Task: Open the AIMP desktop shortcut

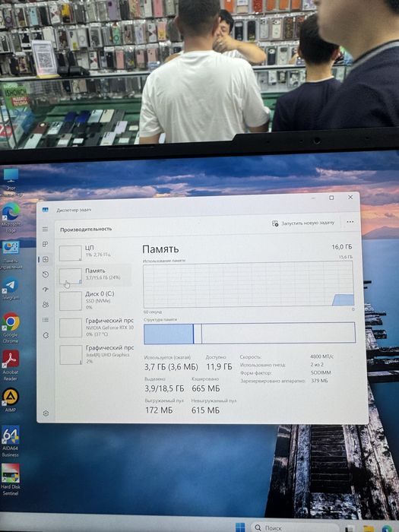Action: coord(11,400)
